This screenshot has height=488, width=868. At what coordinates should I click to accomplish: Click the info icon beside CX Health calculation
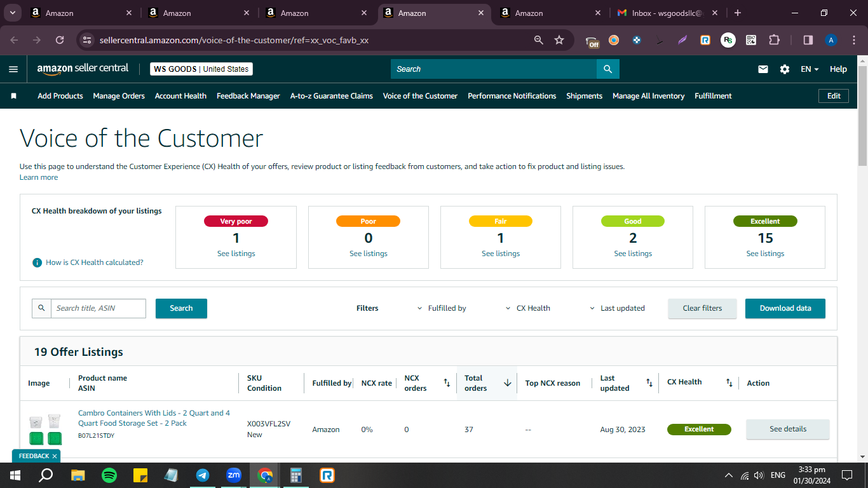37,262
